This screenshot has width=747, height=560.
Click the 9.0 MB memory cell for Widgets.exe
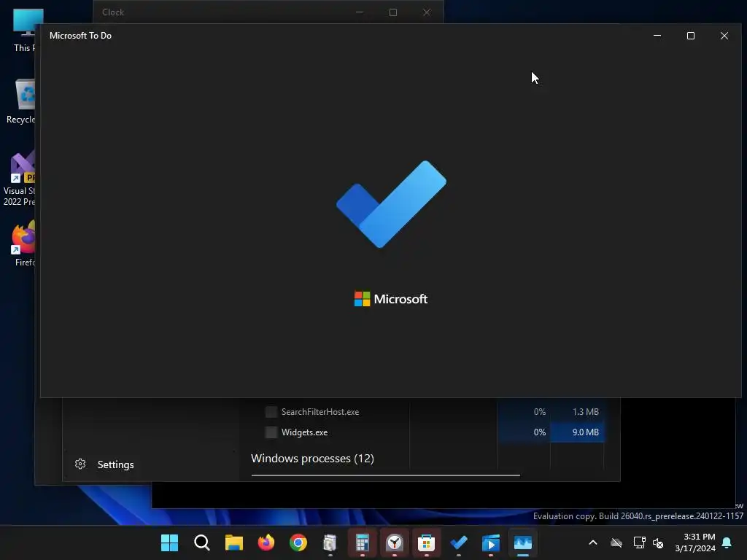[x=578, y=432]
